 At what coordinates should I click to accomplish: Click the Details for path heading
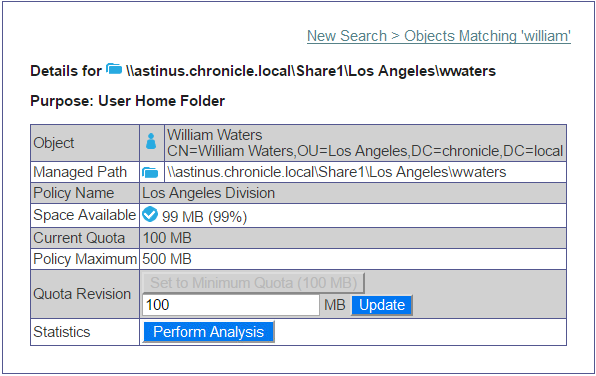tap(263, 71)
